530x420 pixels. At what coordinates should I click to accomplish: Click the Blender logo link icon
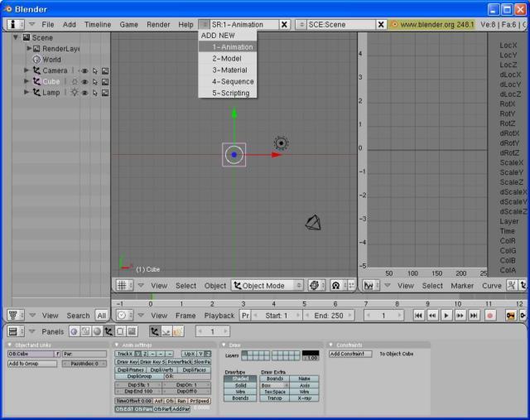[394, 24]
